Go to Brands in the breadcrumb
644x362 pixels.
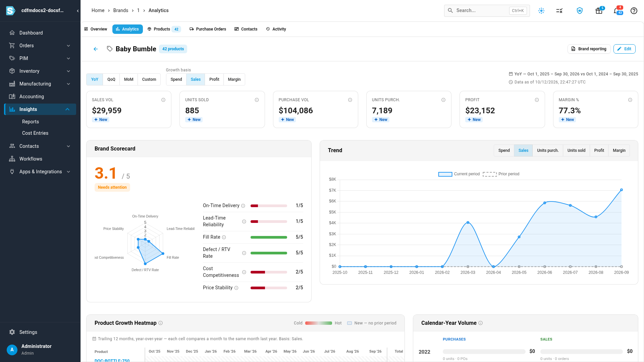point(121,10)
